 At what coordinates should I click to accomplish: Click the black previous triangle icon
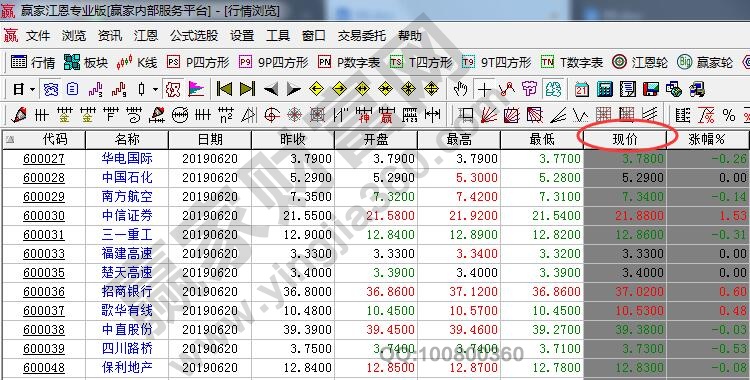[271, 89]
